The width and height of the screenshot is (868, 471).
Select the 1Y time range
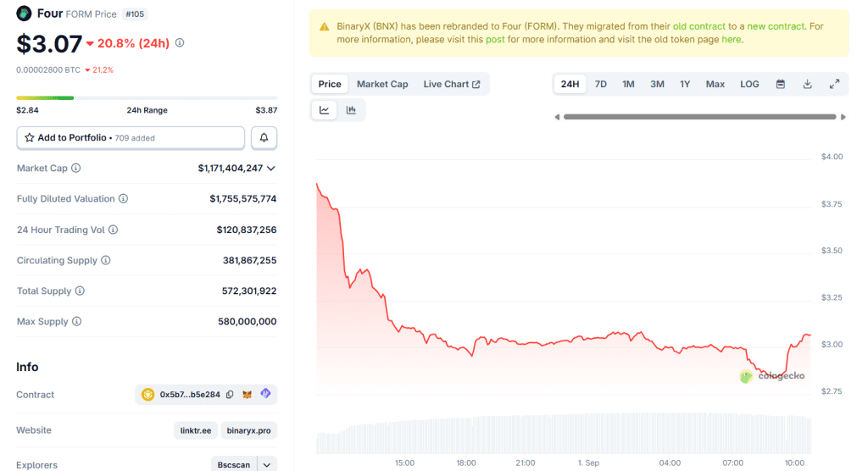coord(685,84)
